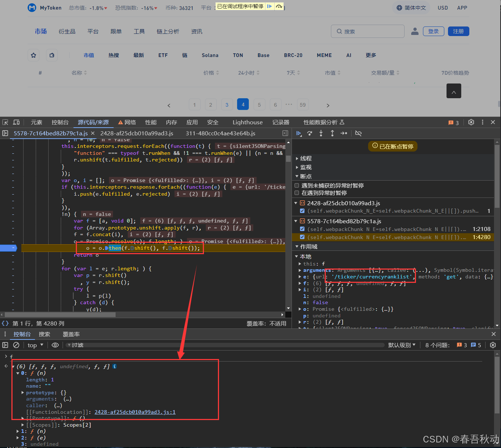Click the inspect element picker icon
Viewport: 501px width, 448px height.
click(x=5, y=122)
